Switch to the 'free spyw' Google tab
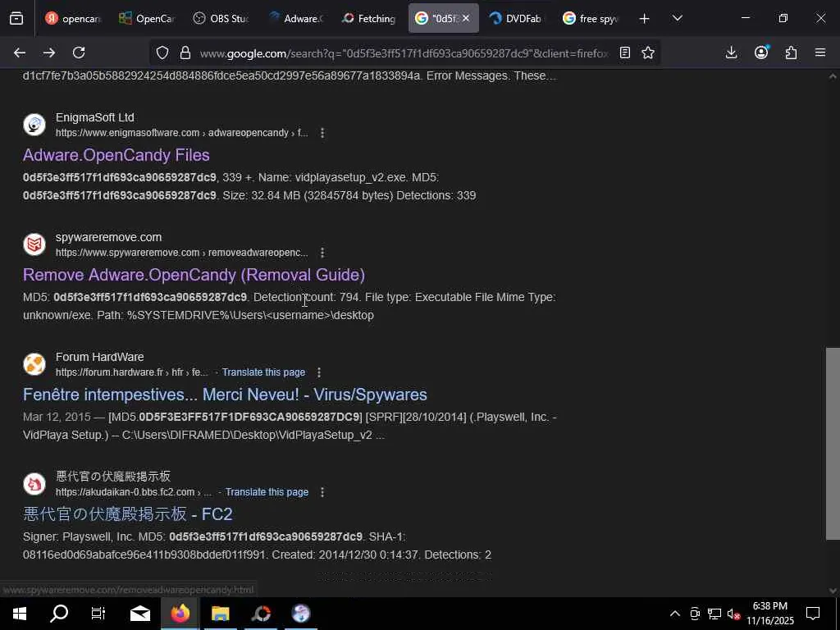The image size is (840, 630). 591,19
